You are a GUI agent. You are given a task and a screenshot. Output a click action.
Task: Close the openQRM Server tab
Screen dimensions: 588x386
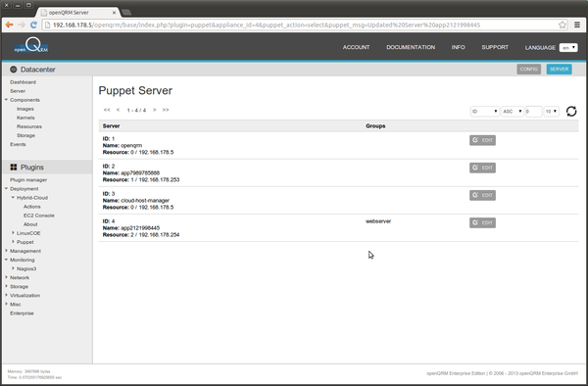coord(114,13)
